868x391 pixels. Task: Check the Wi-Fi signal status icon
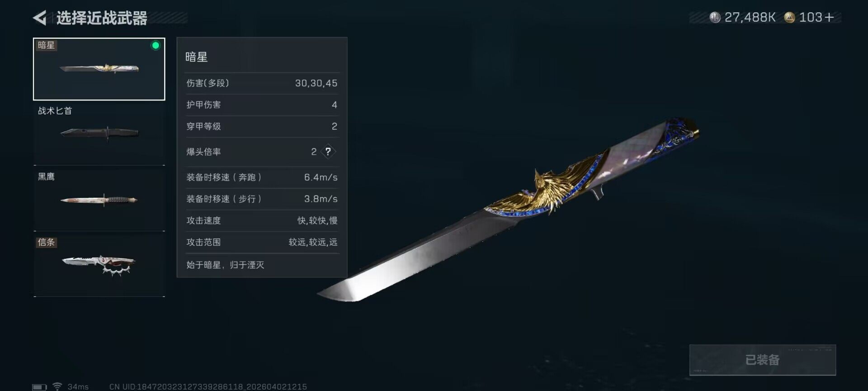tap(57, 386)
